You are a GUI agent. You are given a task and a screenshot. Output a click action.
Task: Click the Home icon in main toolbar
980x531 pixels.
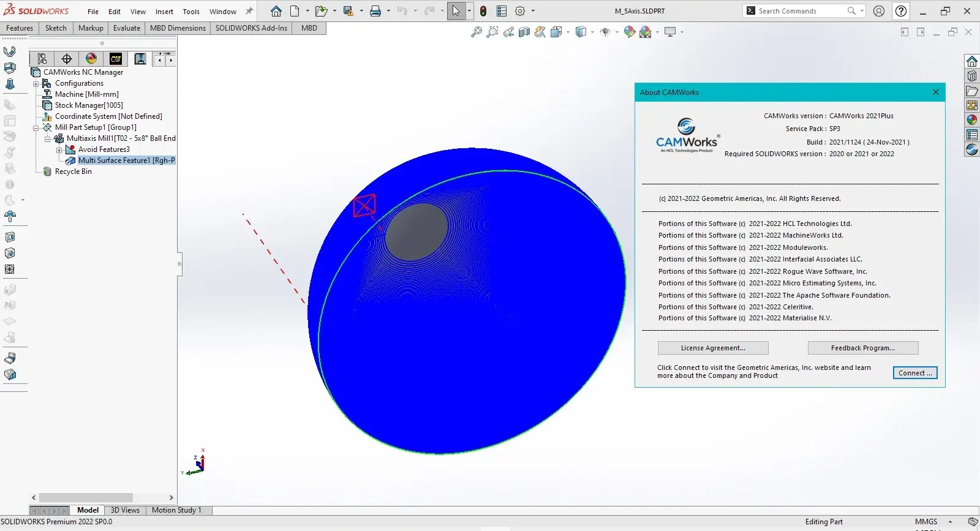[x=276, y=11]
